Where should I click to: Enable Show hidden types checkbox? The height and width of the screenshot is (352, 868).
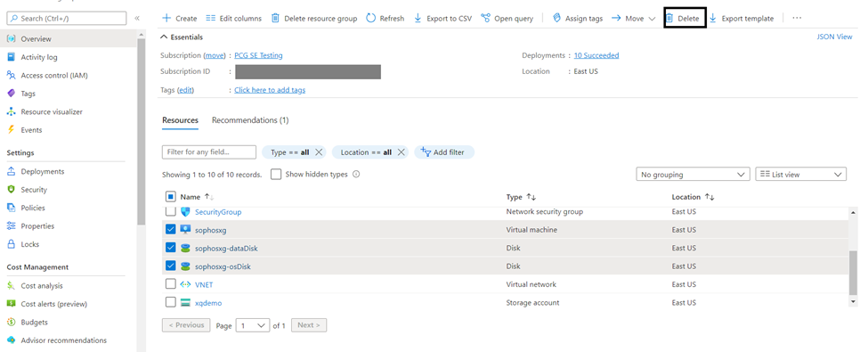tap(276, 174)
